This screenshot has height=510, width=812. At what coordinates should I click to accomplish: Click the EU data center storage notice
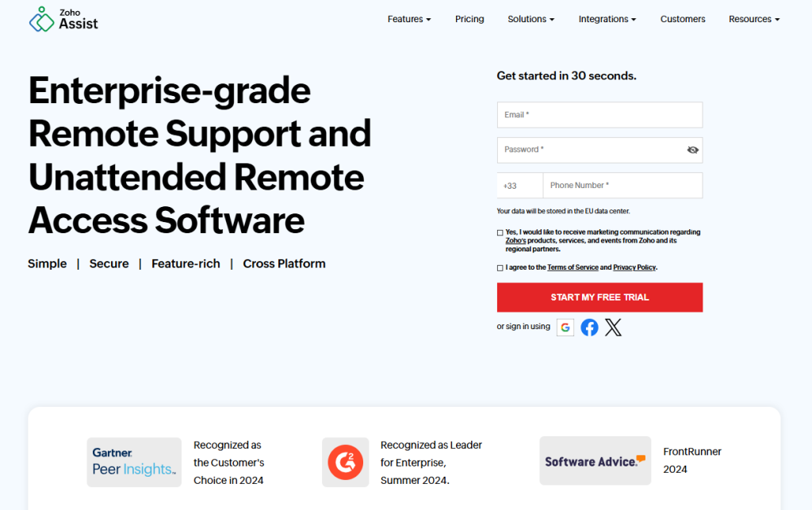click(564, 211)
